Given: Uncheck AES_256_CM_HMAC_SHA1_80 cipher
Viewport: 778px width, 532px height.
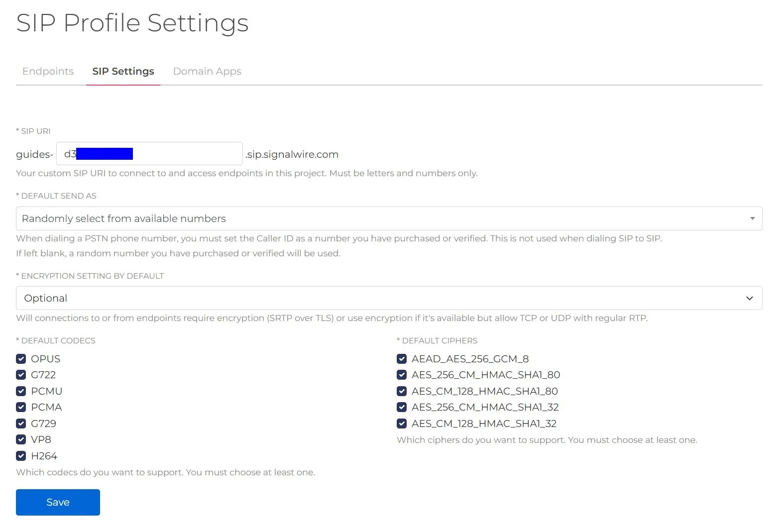Looking at the screenshot, I should [402, 375].
